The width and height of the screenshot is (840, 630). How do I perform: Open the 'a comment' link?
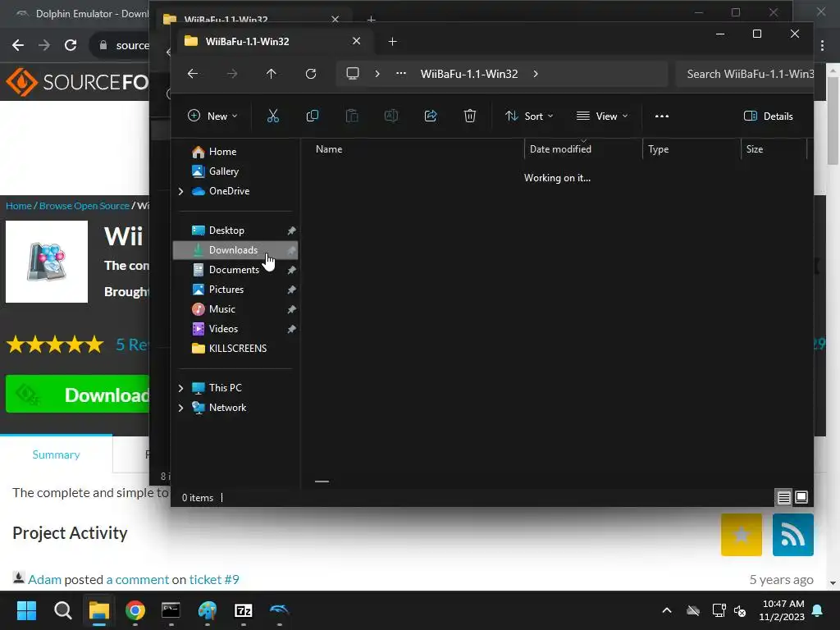point(138,580)
